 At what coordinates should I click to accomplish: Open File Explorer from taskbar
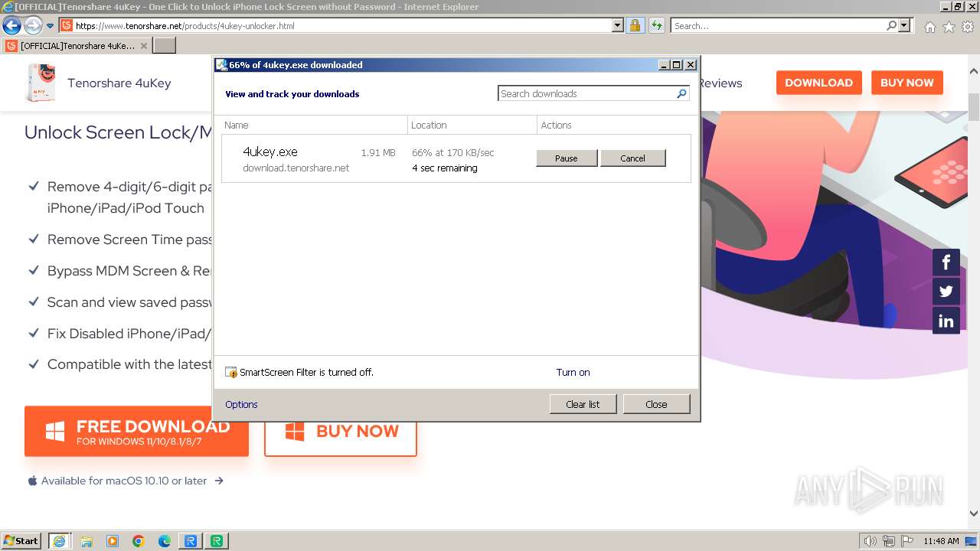click(x=87, y=541)
